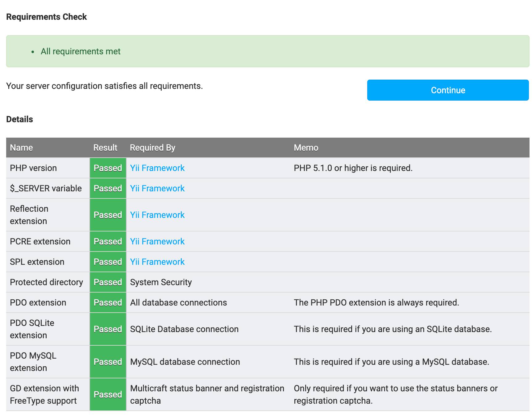The height and width of the screenshot is (416, 532).
Task: Click the Memo column header
Action: point(306,148)
